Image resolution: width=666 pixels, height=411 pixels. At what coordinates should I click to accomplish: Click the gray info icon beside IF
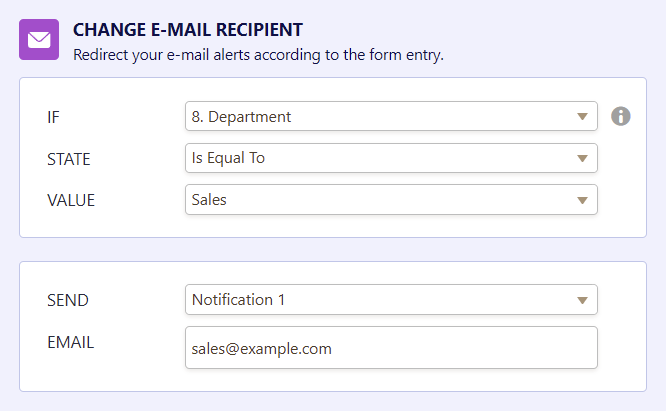(x=620, y=117)
